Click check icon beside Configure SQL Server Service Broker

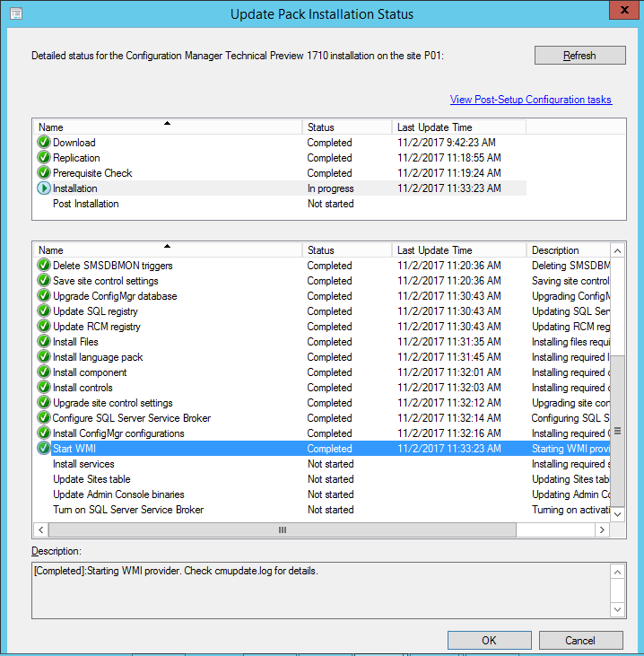coord(43,418)
